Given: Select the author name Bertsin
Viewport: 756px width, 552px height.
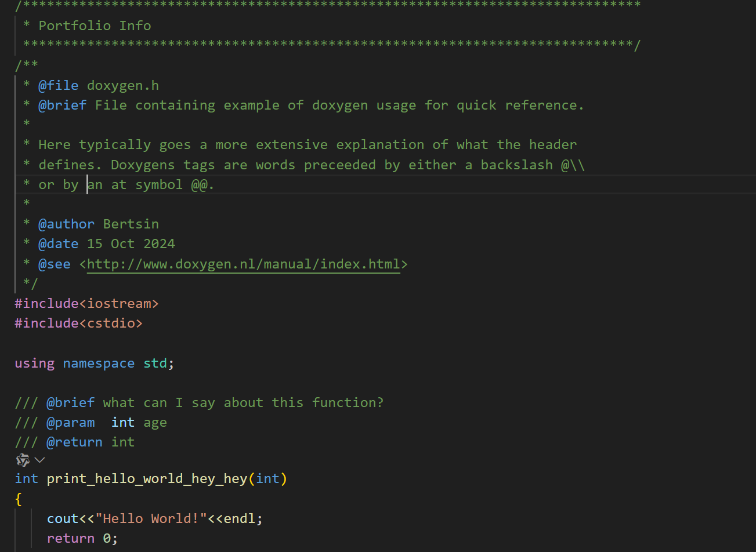Looking at the screenshot, I should pos(131,224).
